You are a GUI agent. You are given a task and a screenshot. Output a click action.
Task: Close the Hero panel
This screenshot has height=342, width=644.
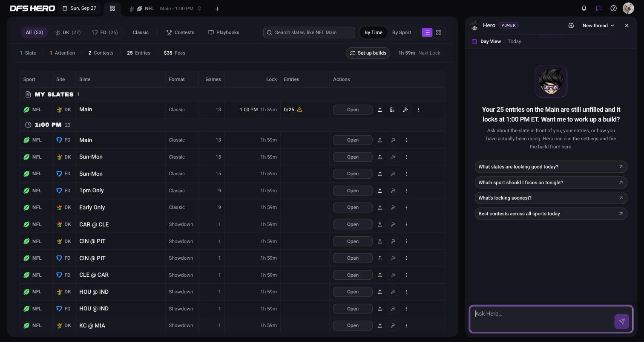point(627,26)
